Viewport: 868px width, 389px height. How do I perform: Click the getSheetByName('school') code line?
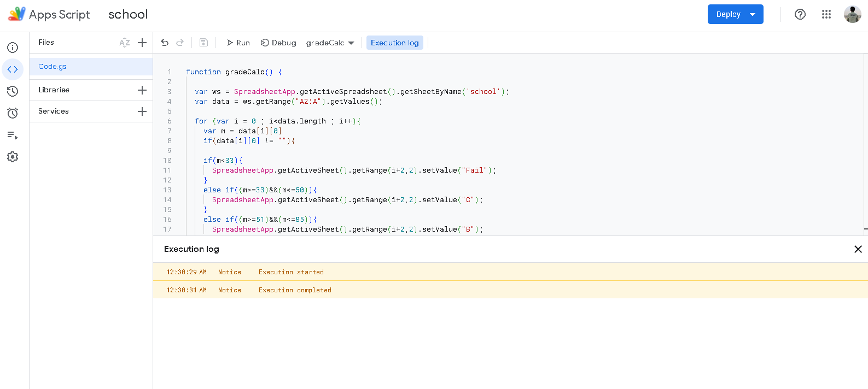(x=352, y=92)
